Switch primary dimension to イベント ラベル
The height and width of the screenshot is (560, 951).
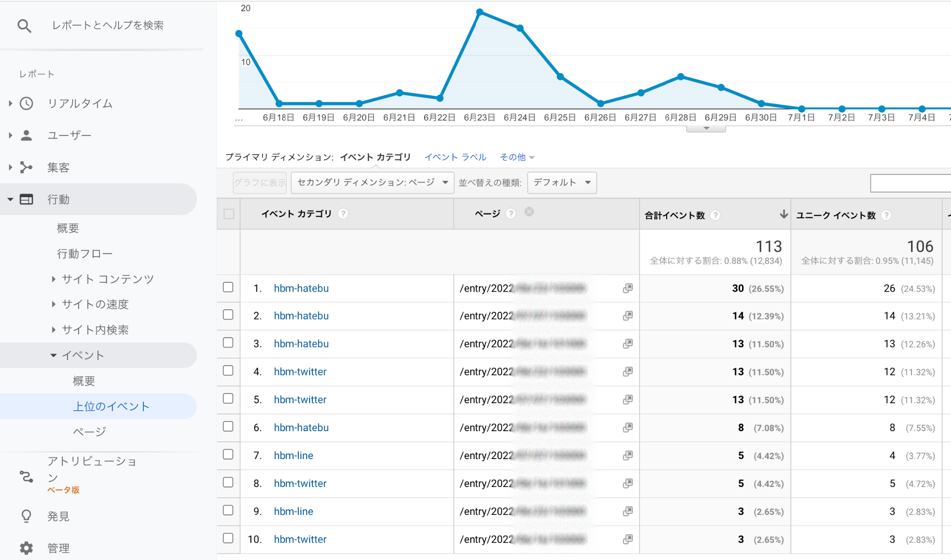(455, 157)
